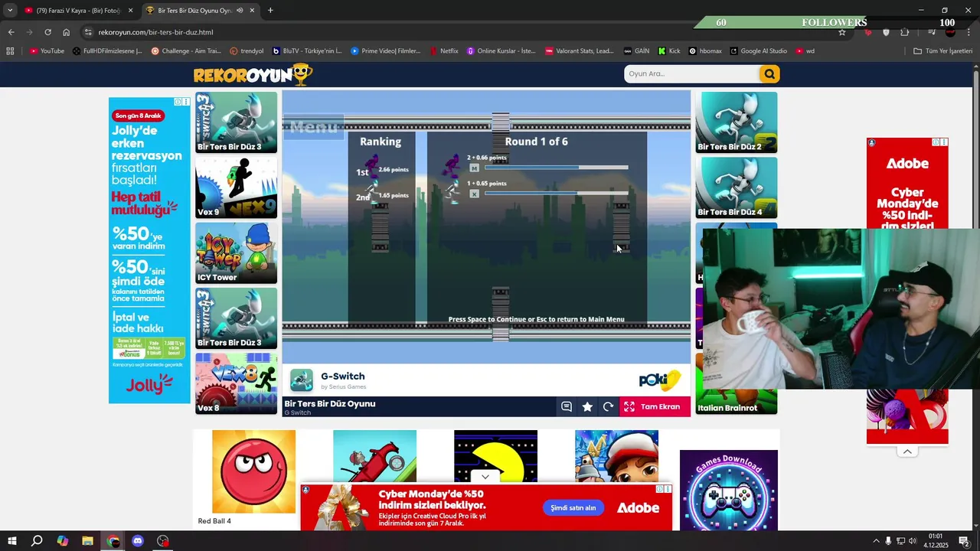Focus the Oyun Ara search field
This screenshot has width=980, height=551.
pyautogui.click(x=691, y=73)
